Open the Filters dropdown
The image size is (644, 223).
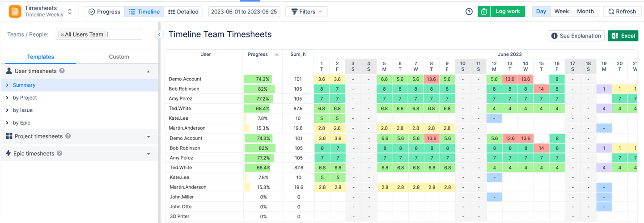pyautogui.click(x=306, y=12)
